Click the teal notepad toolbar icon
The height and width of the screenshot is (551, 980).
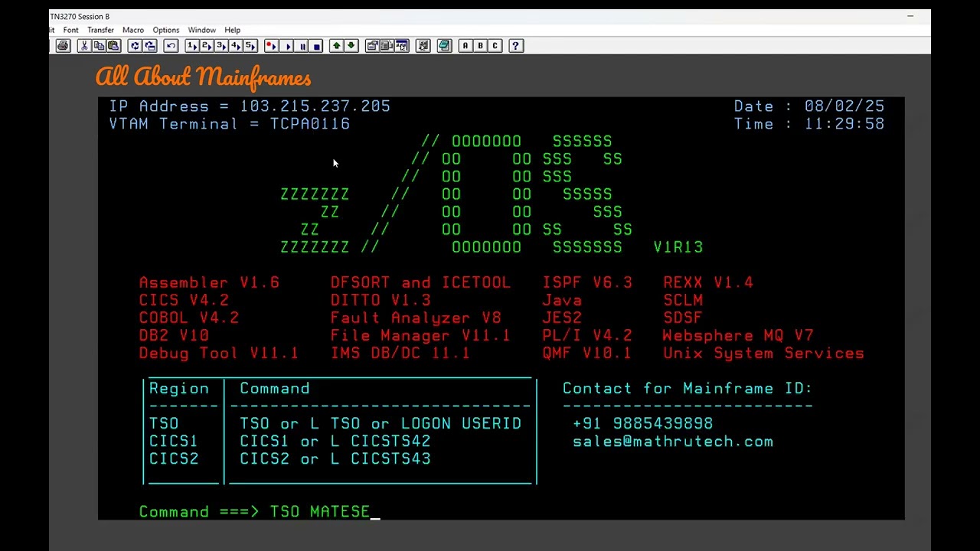pos(444,46)
